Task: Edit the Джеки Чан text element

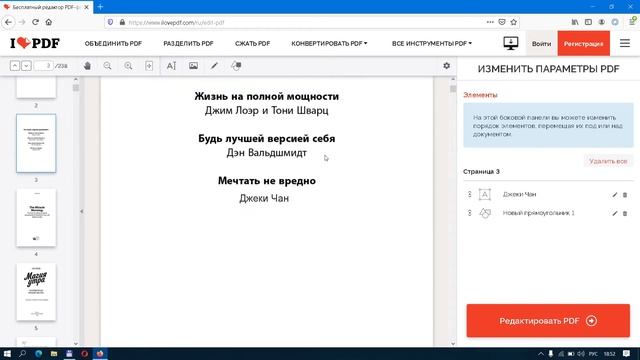Action: pyautogui.click(x=615, y=195)
